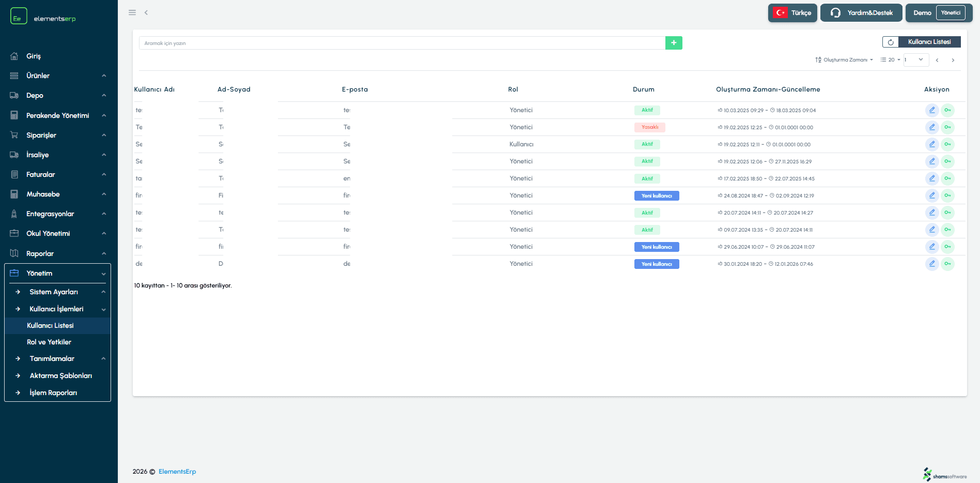Edit user created 19.02.2025 12:06 via pencil icon

click(932, 161)
